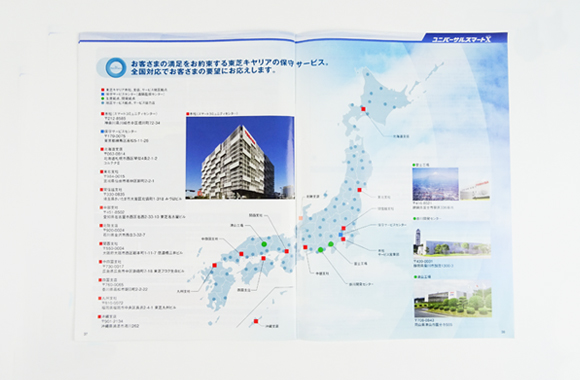Open the Mount Fuji factory photo
The width and height of the screenshot is (580, 380).
[x=435, y=184]
